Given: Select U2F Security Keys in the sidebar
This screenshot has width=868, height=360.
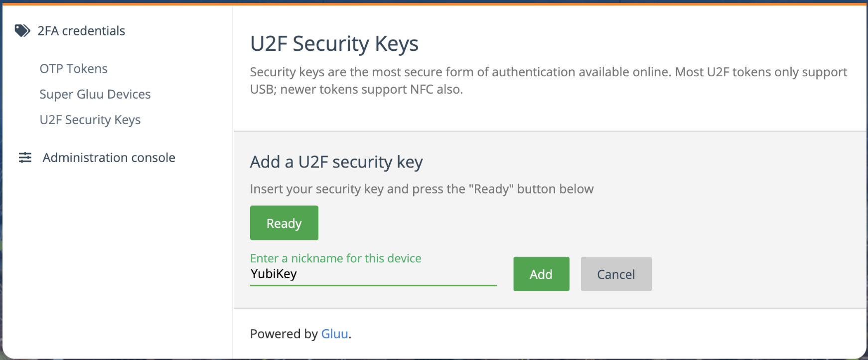Looking at the screenshot, I should (90, 120).
